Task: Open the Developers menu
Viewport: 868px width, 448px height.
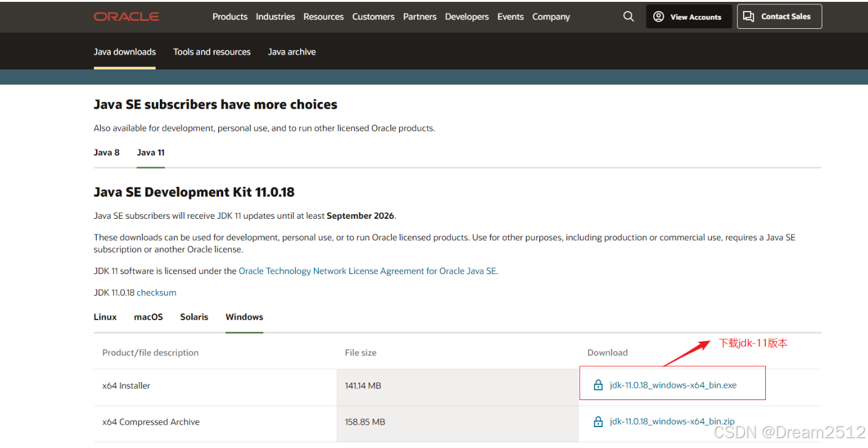Action: point(467,17)
